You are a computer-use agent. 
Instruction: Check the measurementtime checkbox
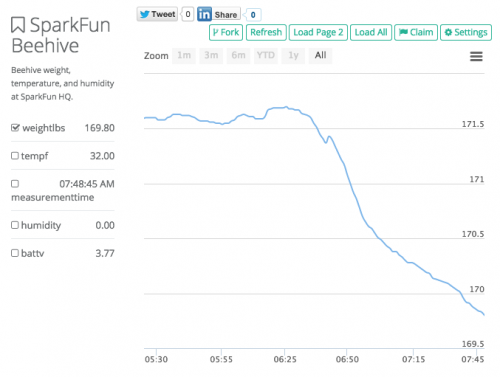click(x=15, y=184)
